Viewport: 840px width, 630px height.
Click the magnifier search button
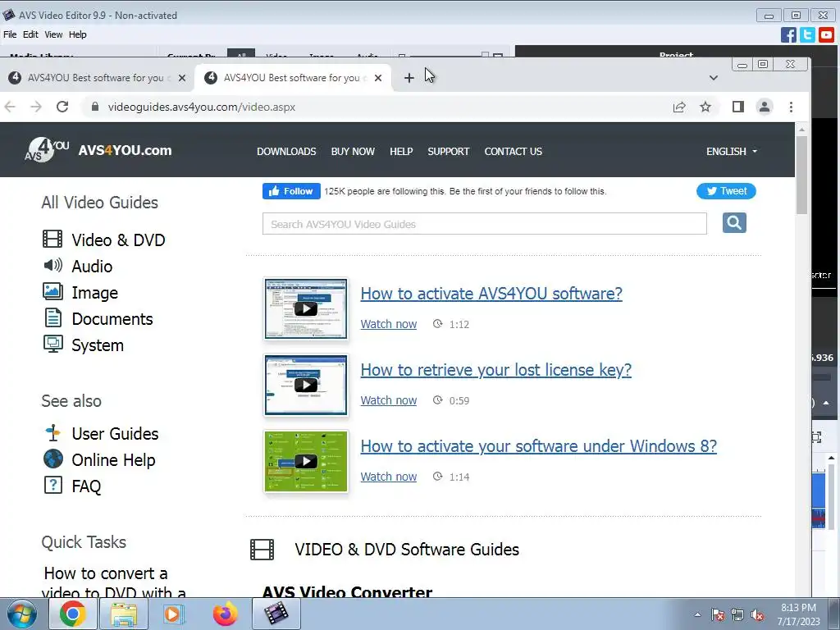point(734,223)
